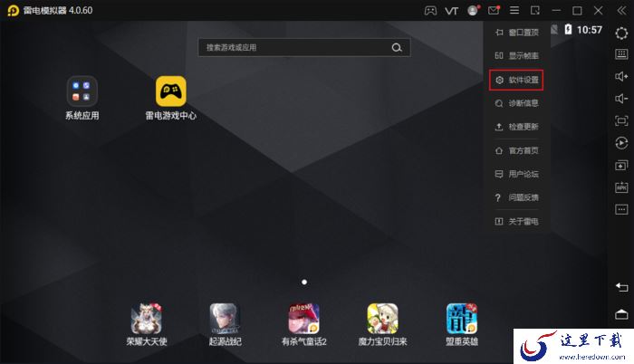Click the Android back arrow icon

621,287
